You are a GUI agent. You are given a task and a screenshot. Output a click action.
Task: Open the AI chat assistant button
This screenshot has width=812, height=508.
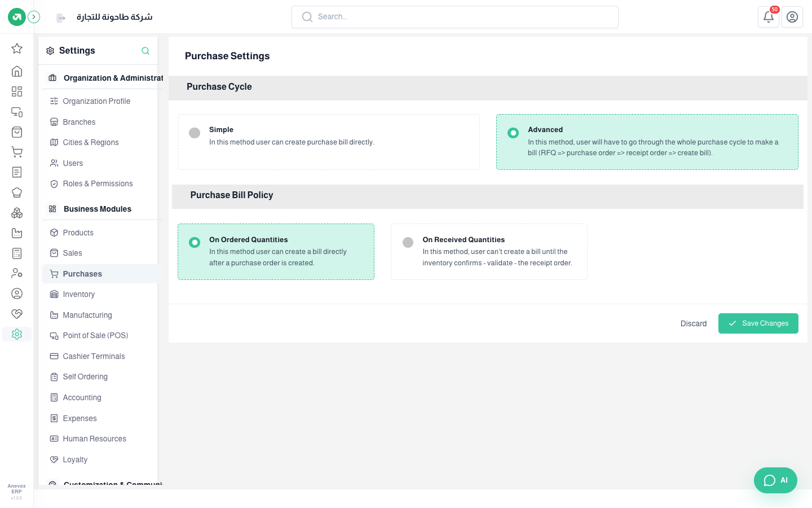point(775,480)
